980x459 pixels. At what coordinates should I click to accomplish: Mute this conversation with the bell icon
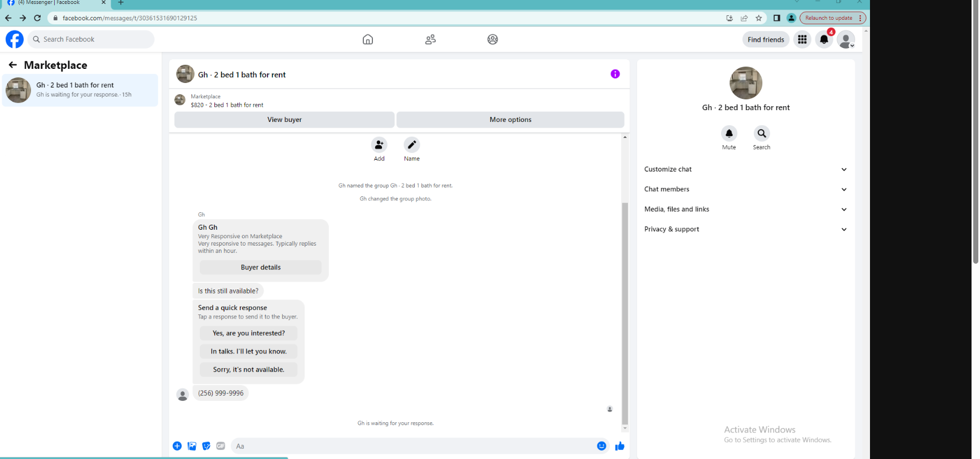(x=729, y=133)
